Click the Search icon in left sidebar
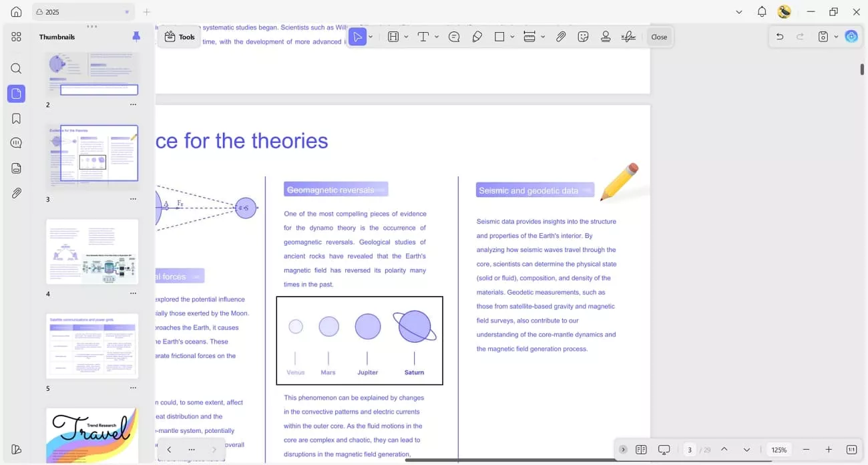 pyautogui.click(x=16, y=69)
